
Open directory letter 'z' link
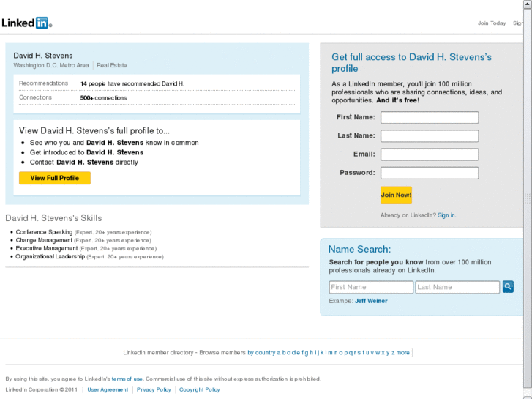(393, 352)
